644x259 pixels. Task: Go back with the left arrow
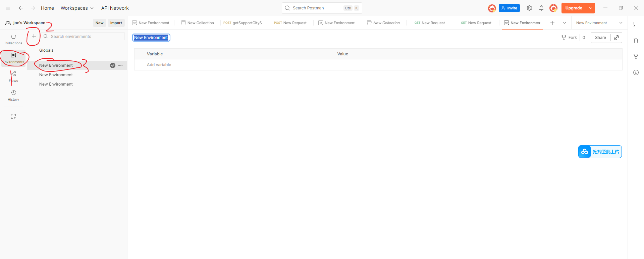coord(21,8)
